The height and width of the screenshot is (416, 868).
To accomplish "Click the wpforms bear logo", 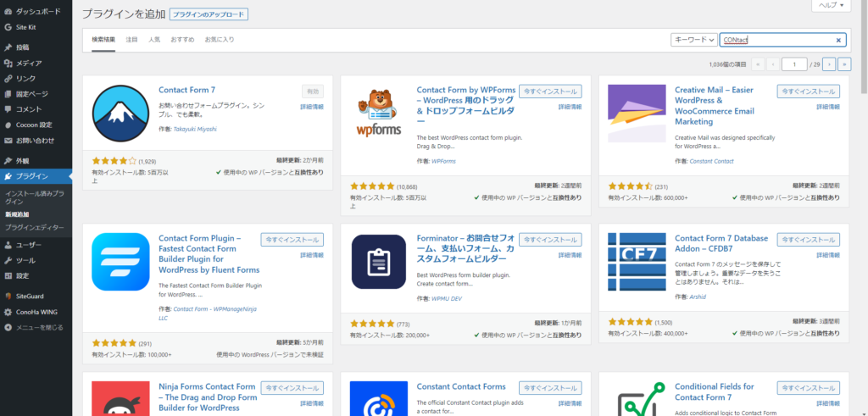I will click(x=379, y=113).
